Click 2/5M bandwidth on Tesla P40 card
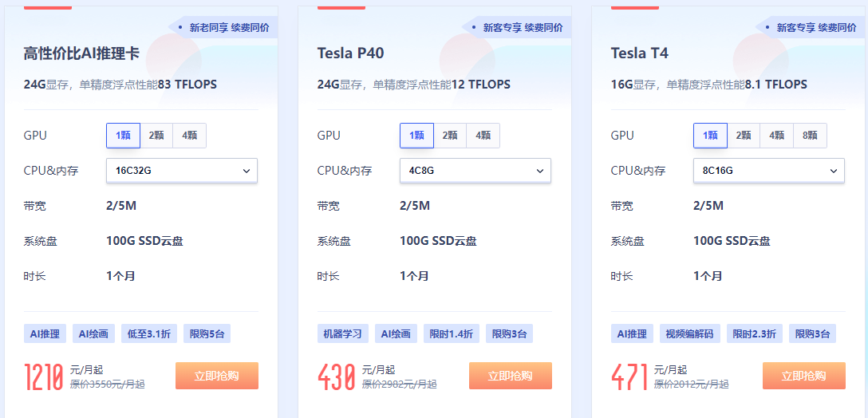The width and height of the screenshot is (868, 418). 415,206
